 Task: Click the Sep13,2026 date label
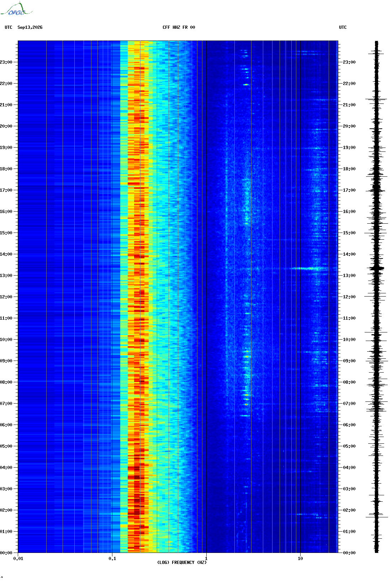coord(30,27)
